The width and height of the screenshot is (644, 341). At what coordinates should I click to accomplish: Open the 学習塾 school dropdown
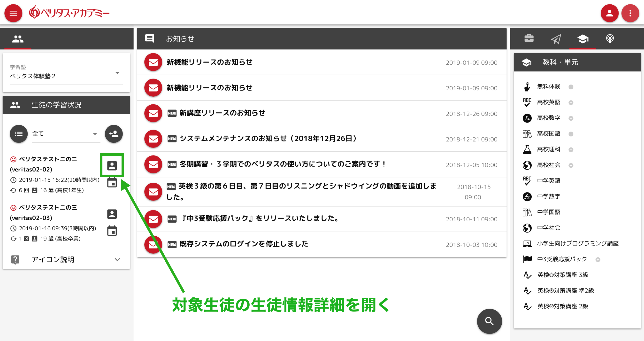[x=117, y=73]
